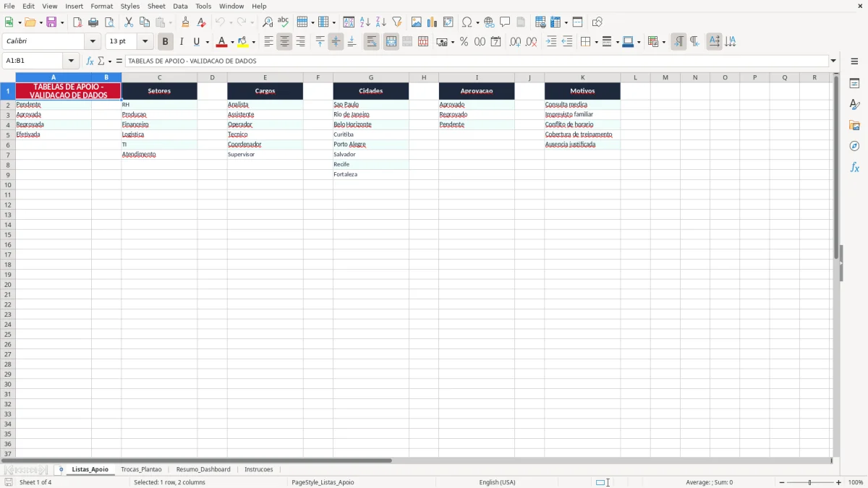Open Print Preview
This screenshot has height=488, width=868.
pos(109,22)
